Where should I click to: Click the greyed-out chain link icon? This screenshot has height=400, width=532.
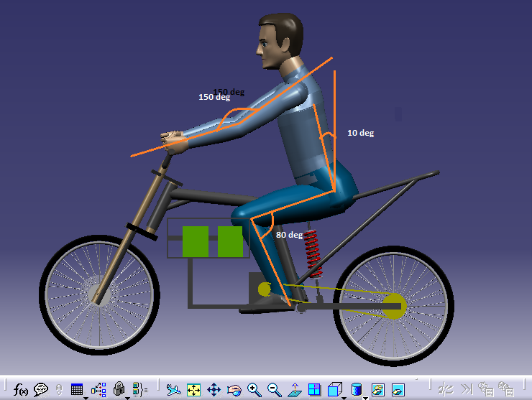[x=59, y=390]
